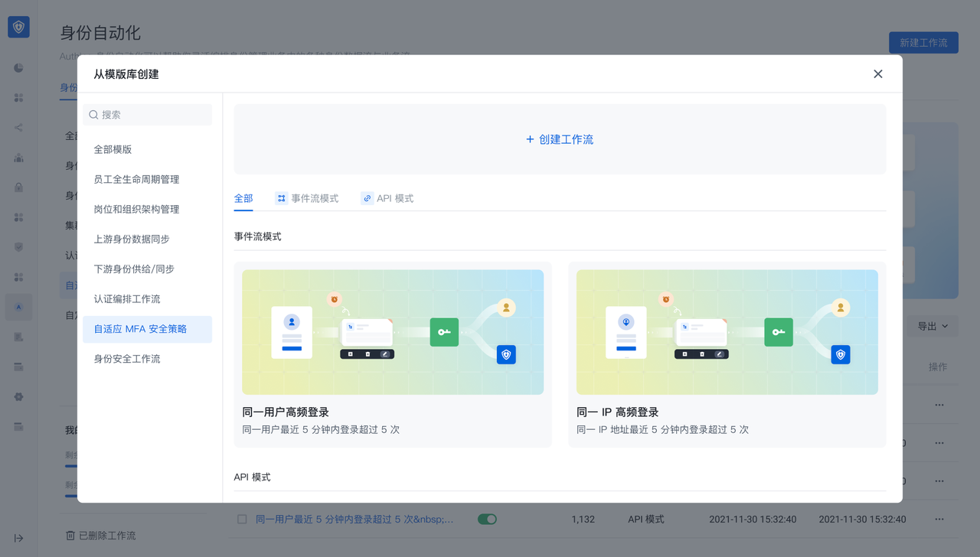
Task: Open the pie chart analytics icon in sidebar
Action: pyautogui.click(x=18, y=67)
